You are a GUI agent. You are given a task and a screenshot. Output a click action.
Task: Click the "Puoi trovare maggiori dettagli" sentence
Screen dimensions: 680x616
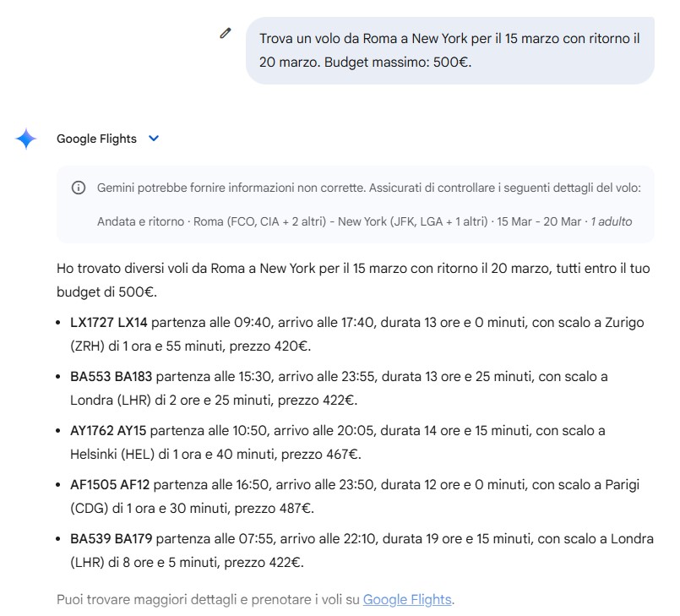[209, 600]
